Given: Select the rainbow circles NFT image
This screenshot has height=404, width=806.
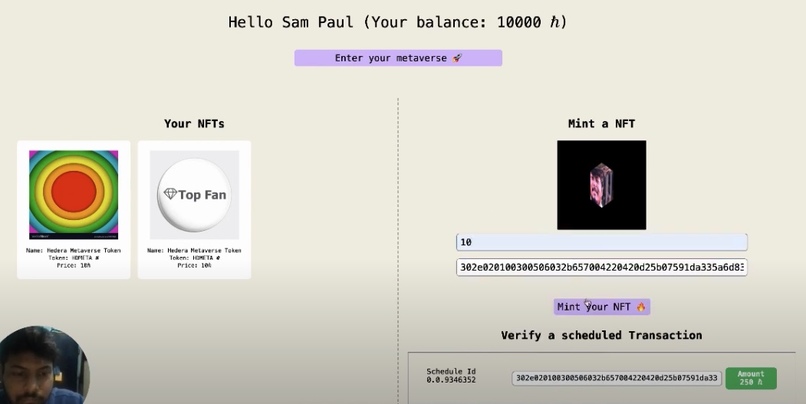Looking at the screenshot, I should pos(74,195).
